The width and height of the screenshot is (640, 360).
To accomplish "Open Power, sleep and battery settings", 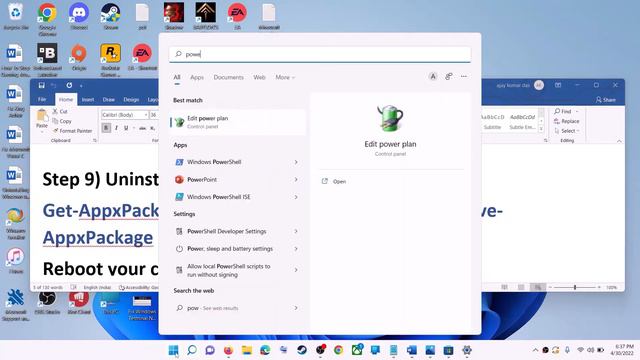I will pos(230,249).
